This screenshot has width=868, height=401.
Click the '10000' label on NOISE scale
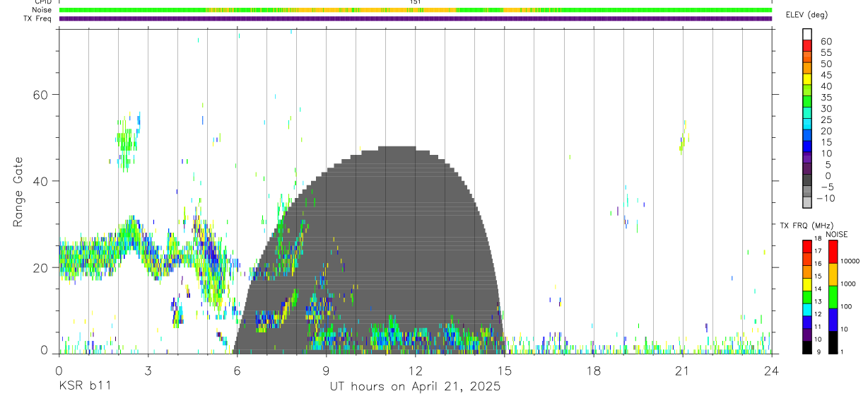tap(850, 261)
